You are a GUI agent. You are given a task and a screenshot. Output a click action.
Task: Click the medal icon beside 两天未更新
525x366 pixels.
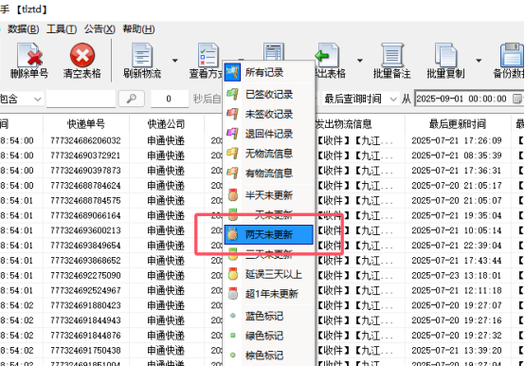[232, 234]
